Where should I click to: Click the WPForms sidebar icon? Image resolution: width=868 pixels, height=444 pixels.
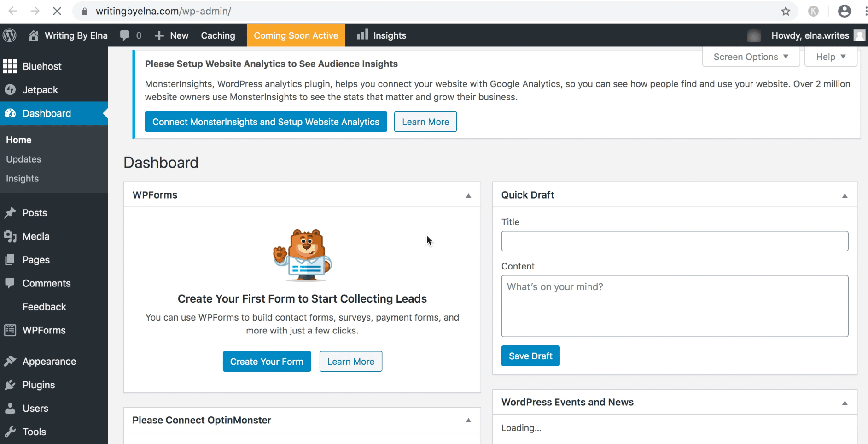pyautogui.click(x=10, y=330)
